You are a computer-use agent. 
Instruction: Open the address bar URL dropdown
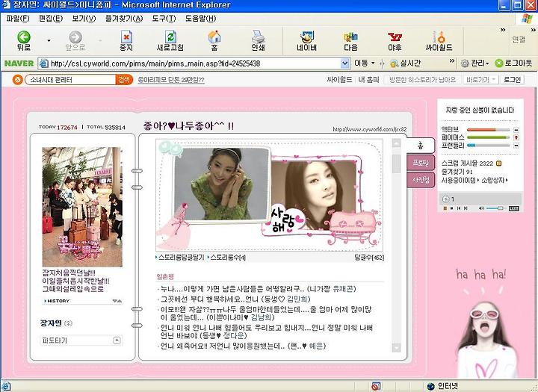coord(344,63)
